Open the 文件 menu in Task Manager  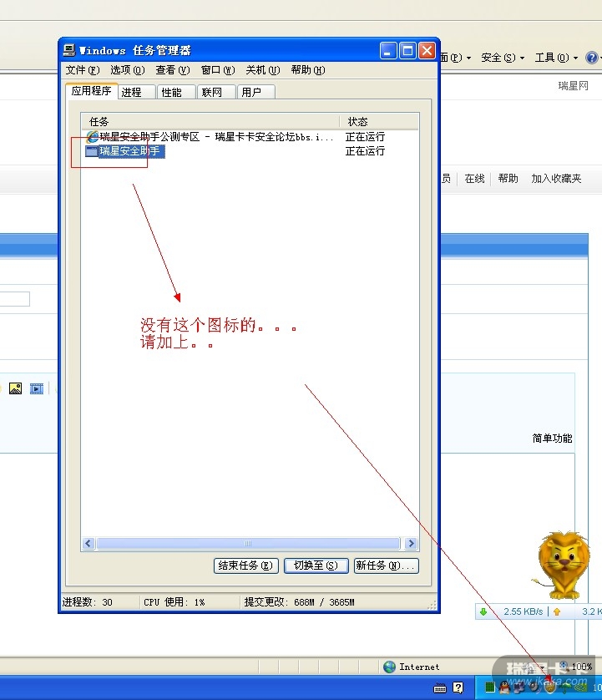[83, 70]
